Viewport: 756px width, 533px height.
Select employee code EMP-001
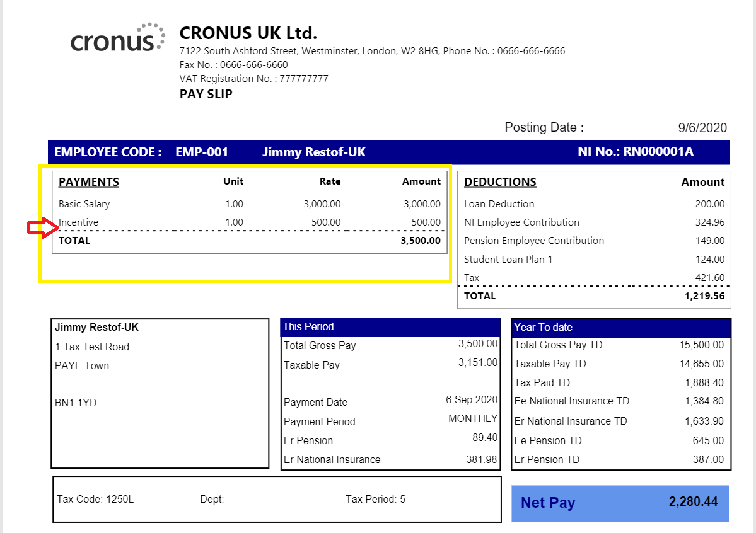coord(202,152)
